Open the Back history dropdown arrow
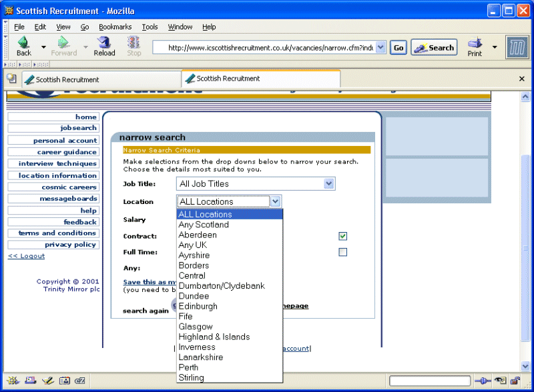The image size is (534, 392). click(43, 47)
